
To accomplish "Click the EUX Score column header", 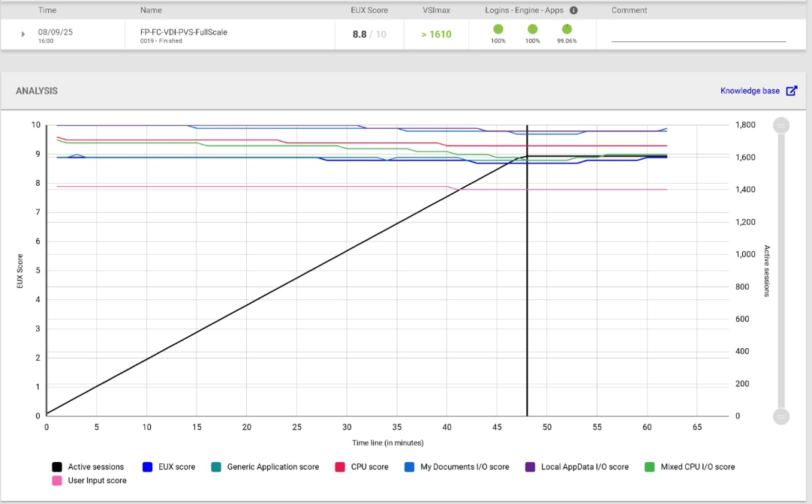I will point(369,10).
